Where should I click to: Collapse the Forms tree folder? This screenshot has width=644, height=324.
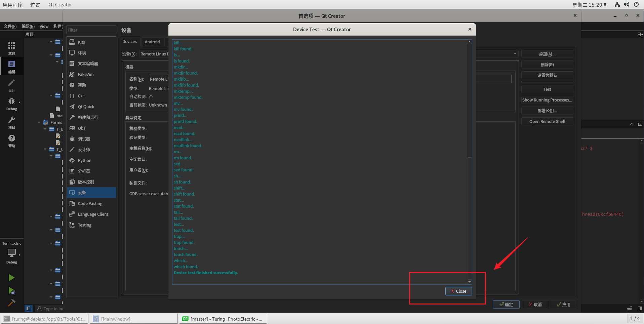point(39,122)
